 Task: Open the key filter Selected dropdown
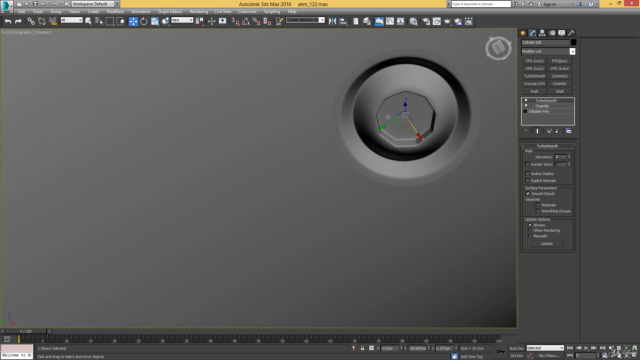[545, 348]
